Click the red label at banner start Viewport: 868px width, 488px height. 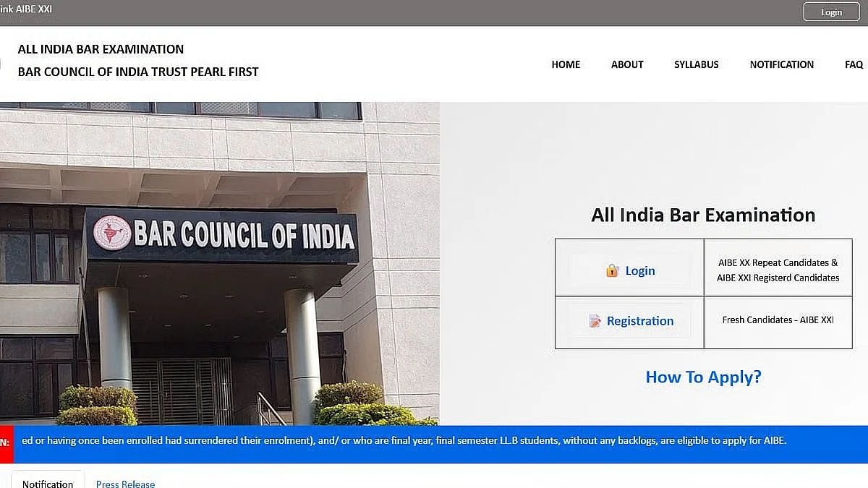[7, 442]
